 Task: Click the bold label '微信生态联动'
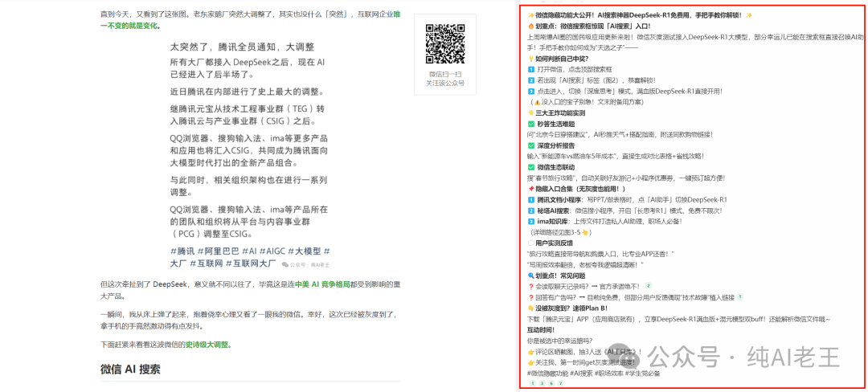pos(555,167)
